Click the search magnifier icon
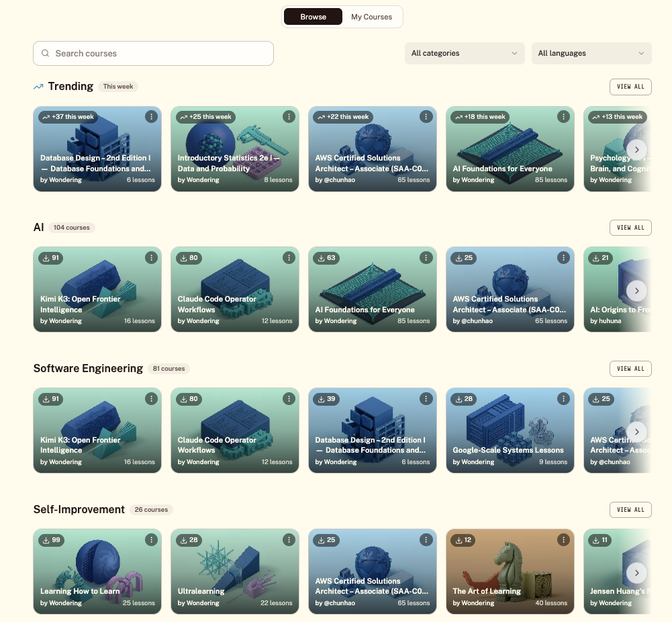Viewport: 672px width, 622px height. [45, 53]
